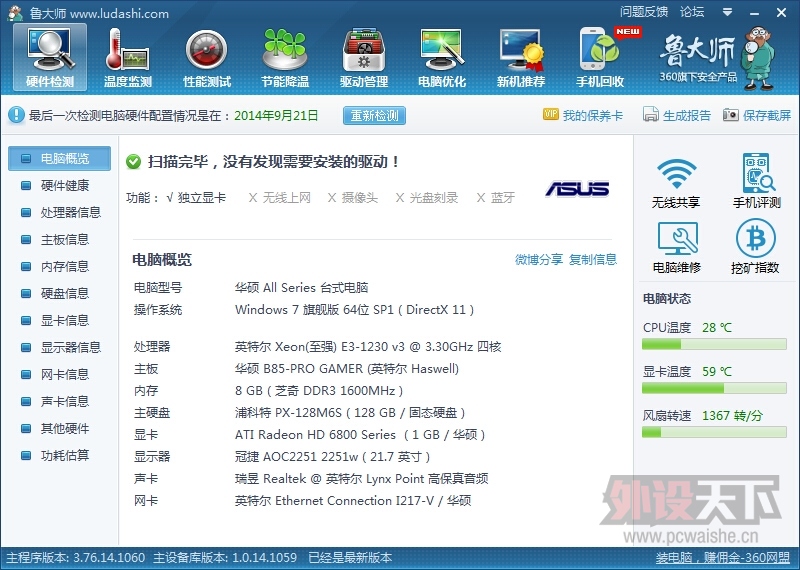Click the OS value Windows 7 旗舰版

pyautogui.click(x=355, y=310)
